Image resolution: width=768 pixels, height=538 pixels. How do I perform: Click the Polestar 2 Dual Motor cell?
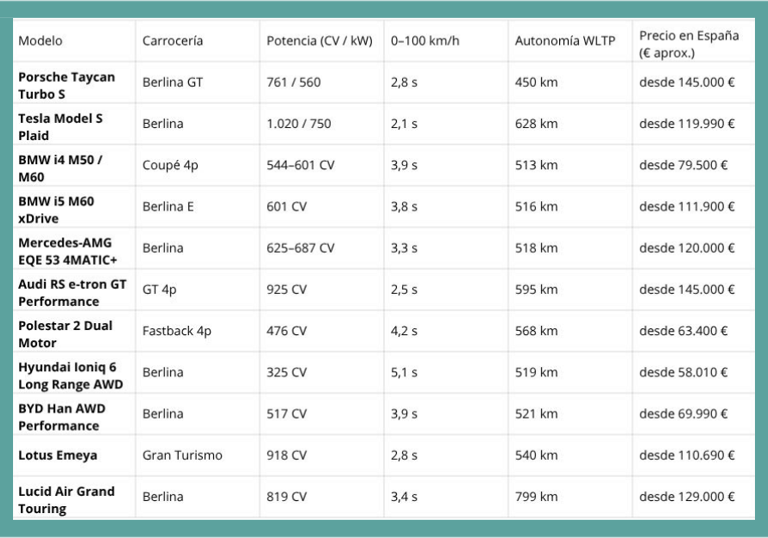[65, 334]
